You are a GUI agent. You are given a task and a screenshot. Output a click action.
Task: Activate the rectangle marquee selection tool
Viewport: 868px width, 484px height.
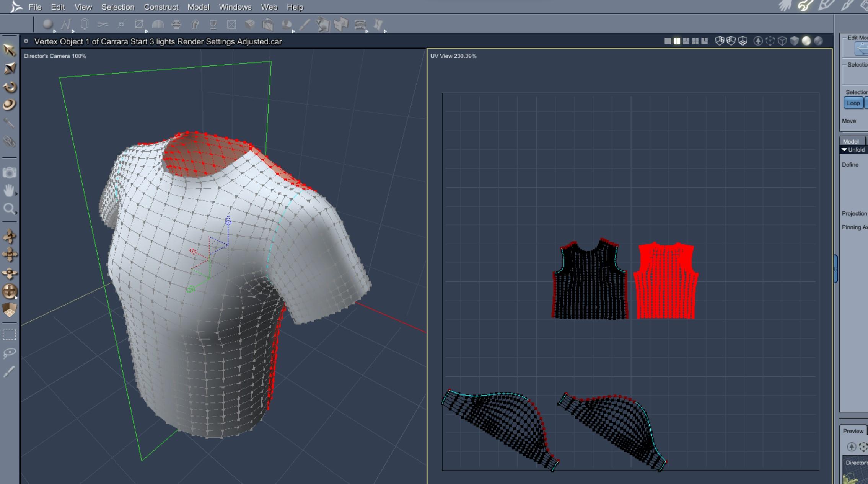click(9, 335)
